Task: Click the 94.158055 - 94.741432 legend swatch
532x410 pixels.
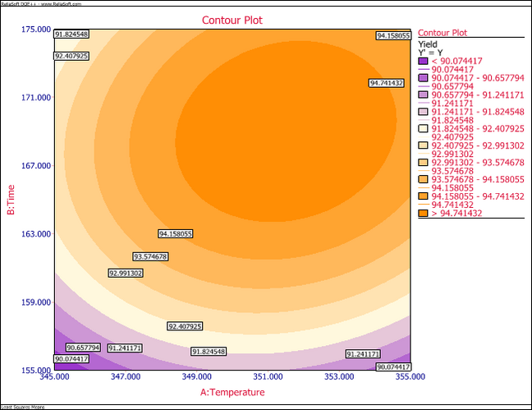Action: click(x=423, y=196)
